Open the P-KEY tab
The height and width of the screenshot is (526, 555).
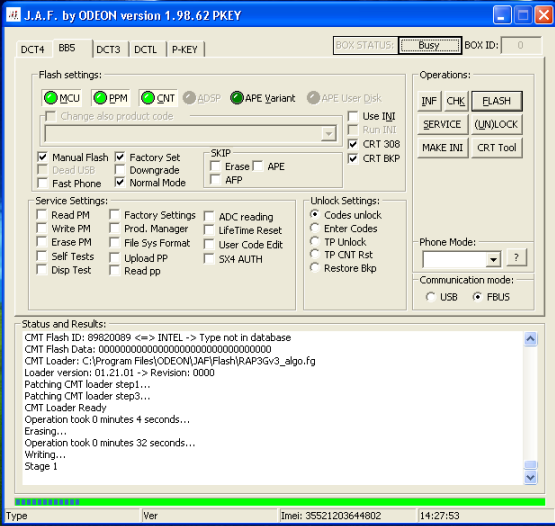(x=185, y=49)
